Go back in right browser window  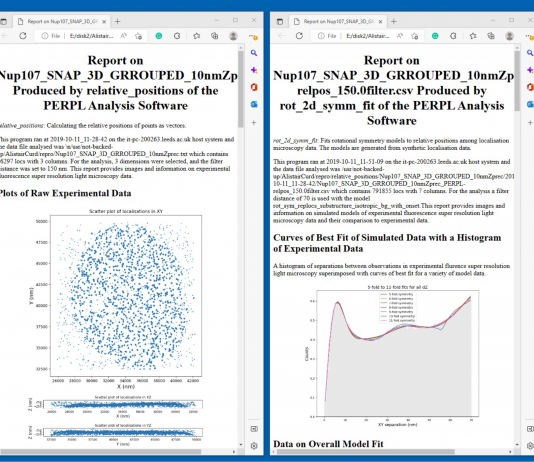pos(281,36)
